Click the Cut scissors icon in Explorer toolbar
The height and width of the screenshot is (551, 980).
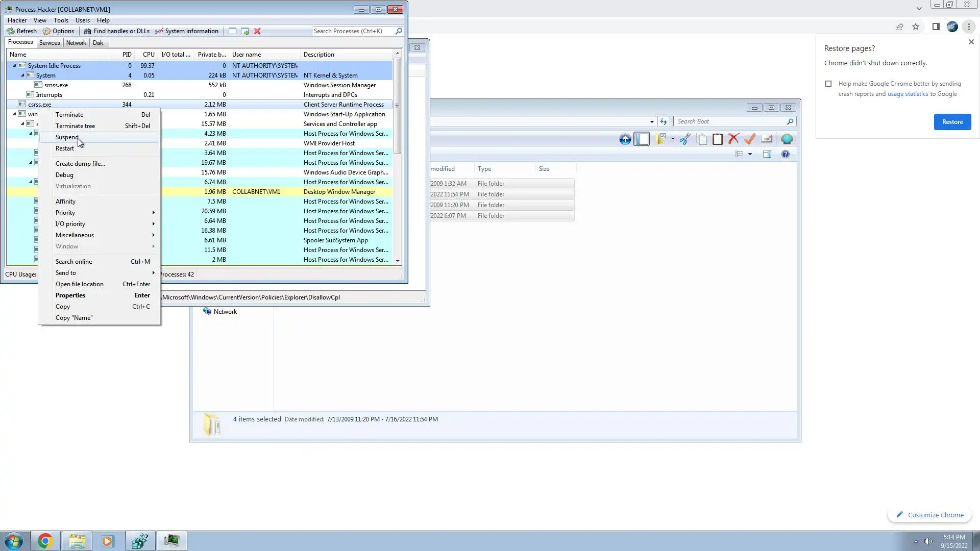click(x=685, y=139)
